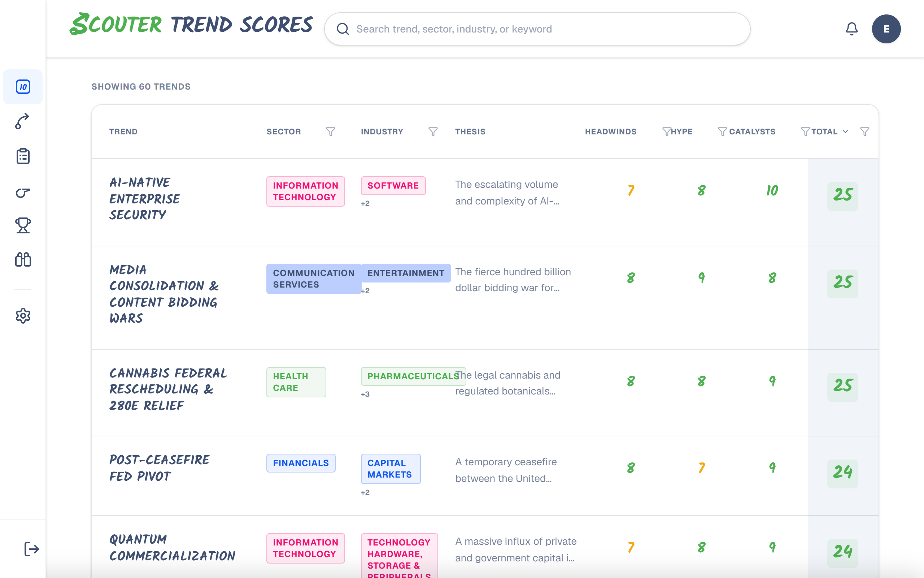This screenshot has width=924, height=578.
Task: Click hype score 7 in Post-Ceasefire row
Action: coord(701,468)
